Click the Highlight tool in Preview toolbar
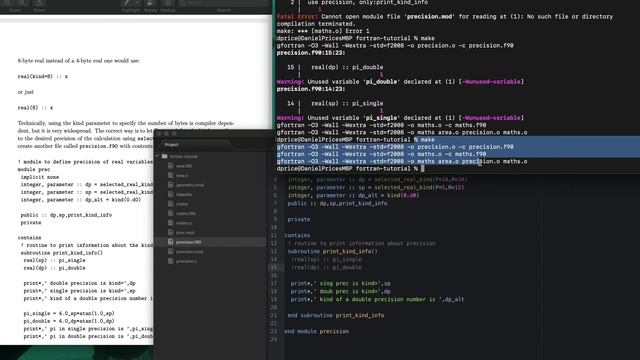Image resolution: width=640 pixels, height=360 pixels. [131, 6]
